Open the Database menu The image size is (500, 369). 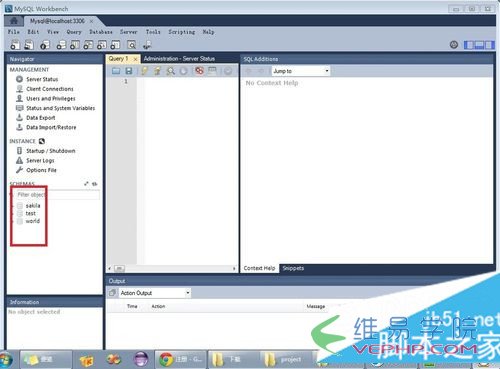(101, 32)
